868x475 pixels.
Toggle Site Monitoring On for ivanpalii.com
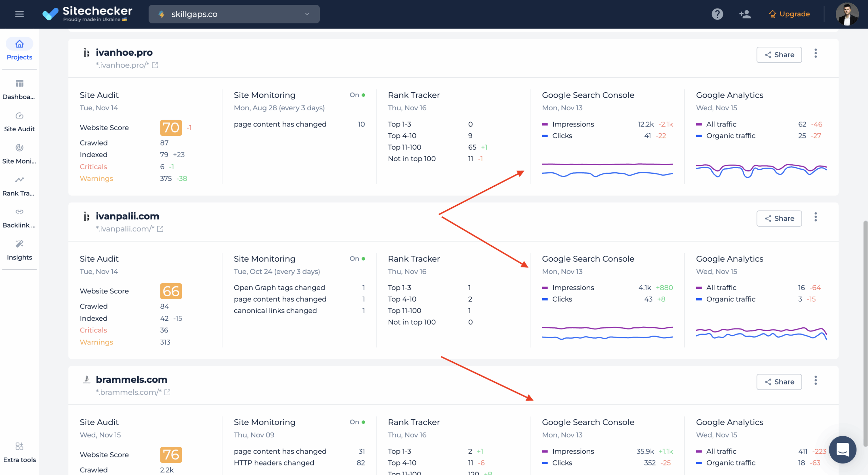(x=357, y=259)
